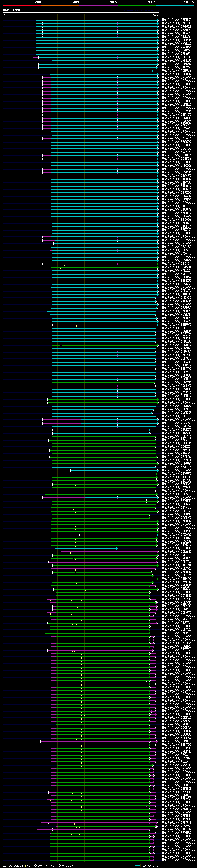Select the UniRef100_Q7PXR9 label
This screenshot has width=197, height=868.
(177, 165)
